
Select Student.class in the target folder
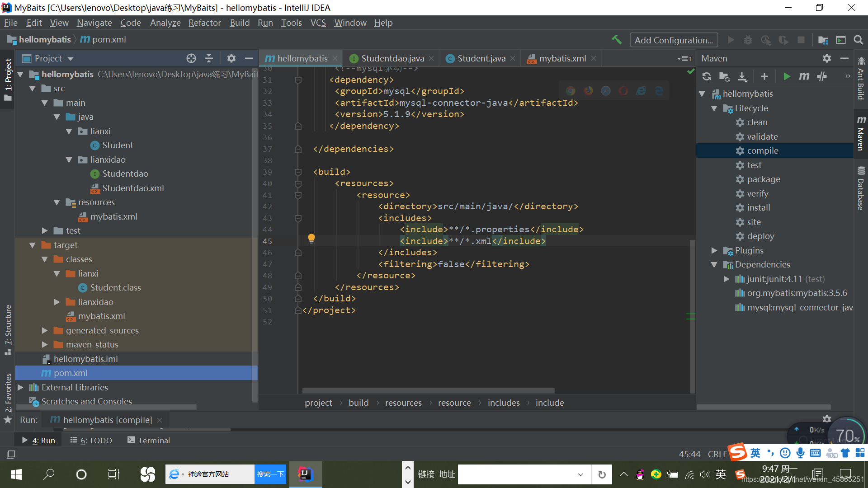[x=115, y=288]
